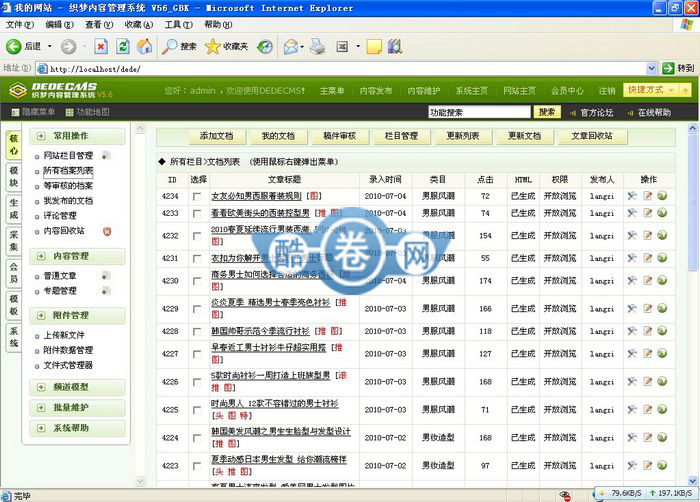
Task: Click the 栏目管理 button
Action: coord(401,136)
